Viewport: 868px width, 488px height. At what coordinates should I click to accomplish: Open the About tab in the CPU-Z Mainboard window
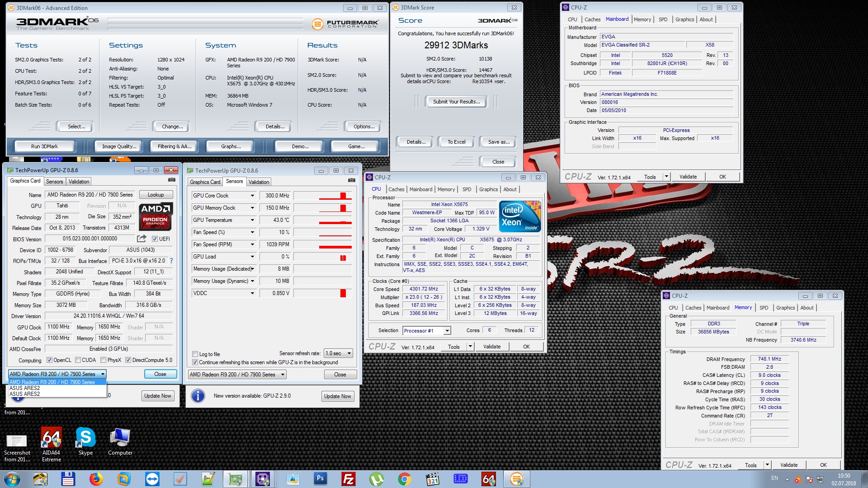coord(706,19)
